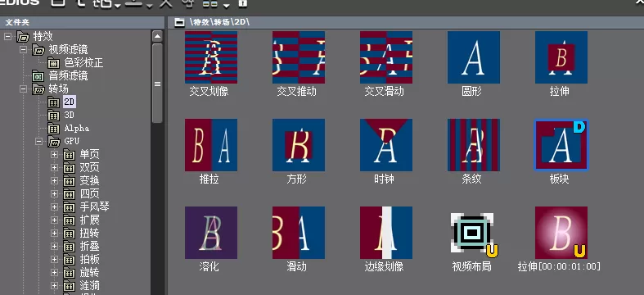The height and width of the screenshot is (295, 644).
Task: Open the Alpha transitions folder
Action: tap(76, 129)
